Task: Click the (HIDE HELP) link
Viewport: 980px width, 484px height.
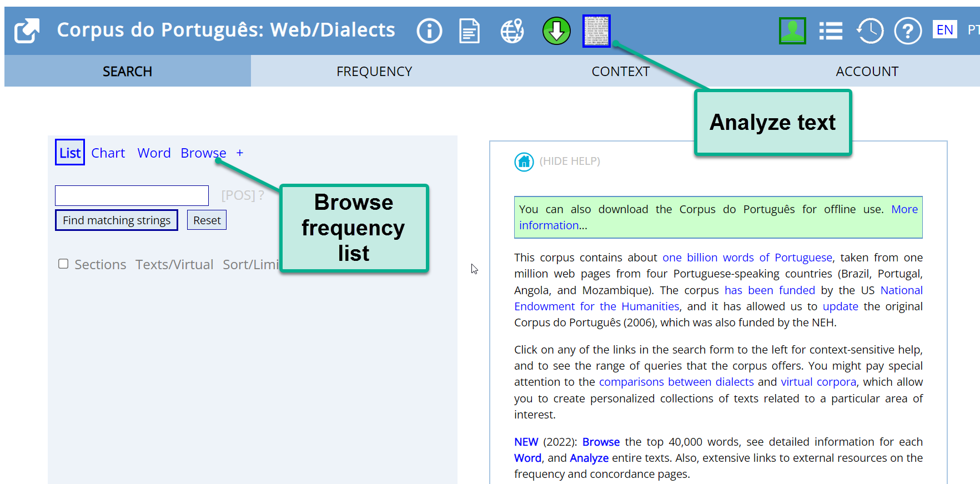Action: coord(570,161)
